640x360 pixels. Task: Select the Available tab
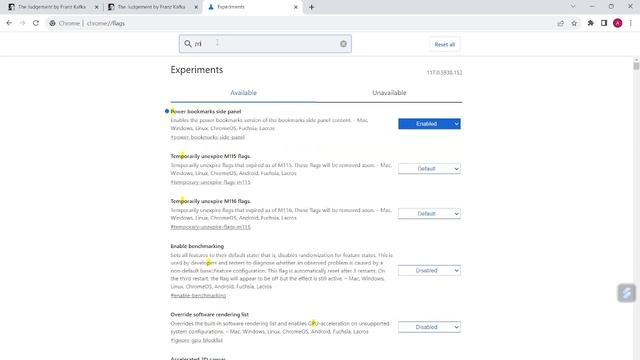[243, 93]
